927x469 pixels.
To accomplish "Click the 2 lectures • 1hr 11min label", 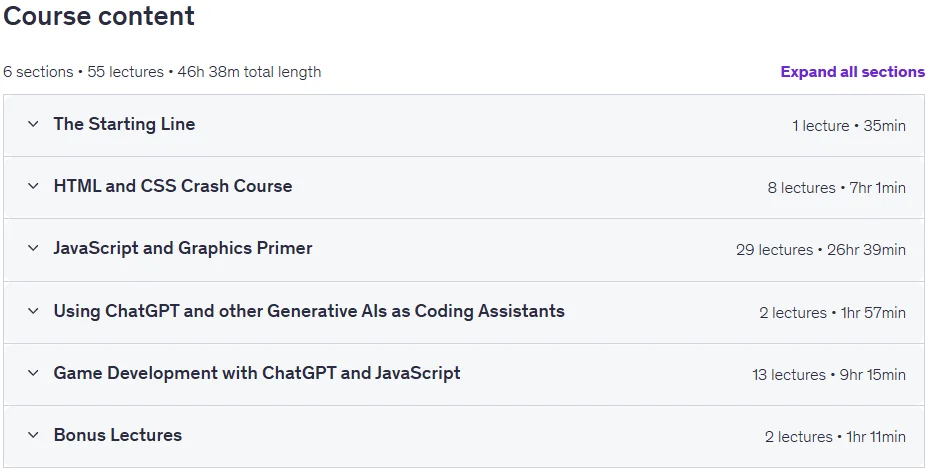I will (x=835, y=437).
